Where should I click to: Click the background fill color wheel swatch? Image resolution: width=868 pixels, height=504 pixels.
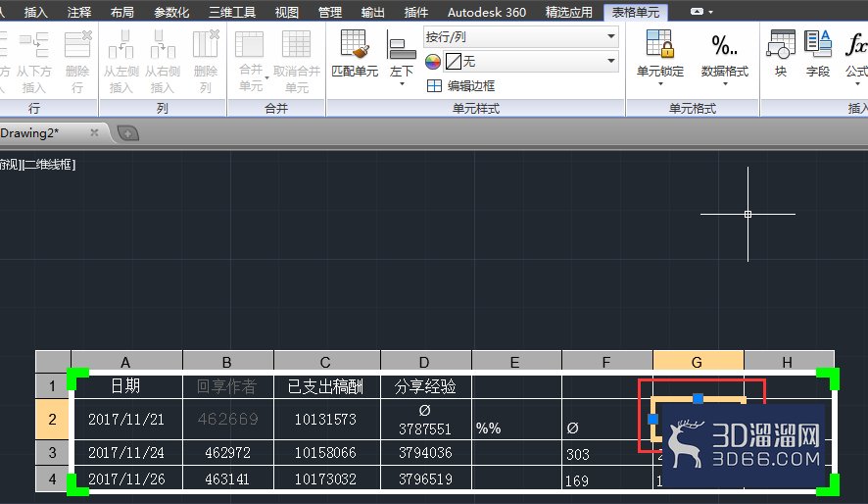click(x=433, y=62)
